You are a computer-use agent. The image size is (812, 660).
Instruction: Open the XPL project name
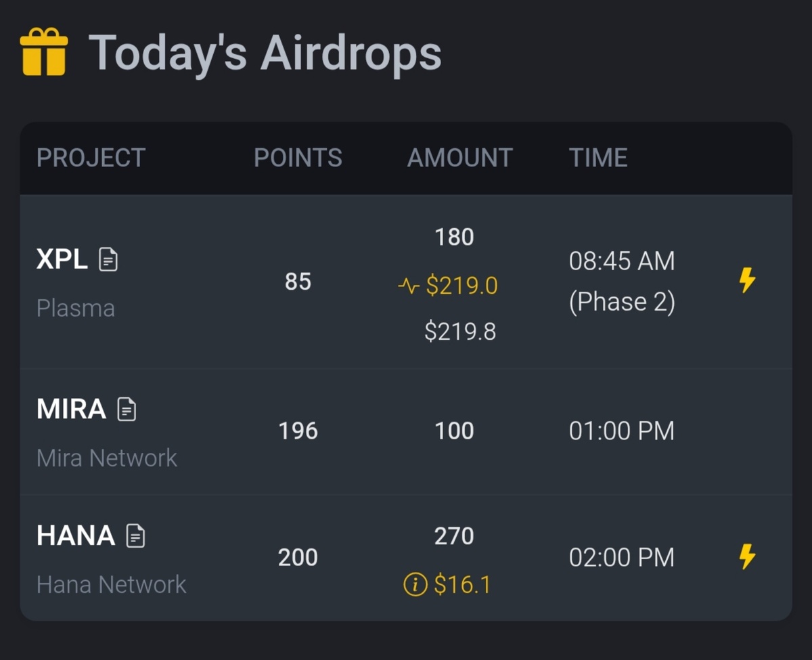pyautogui.click(x=62, y=259)
